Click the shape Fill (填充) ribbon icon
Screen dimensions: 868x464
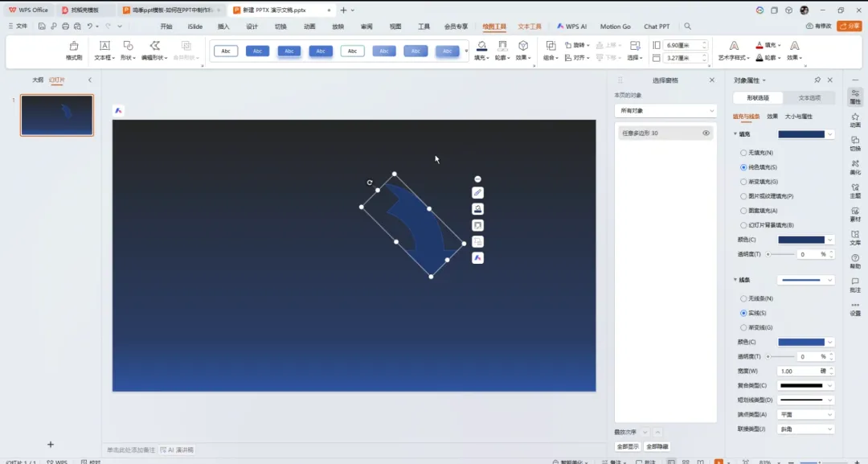coord(481,47)
